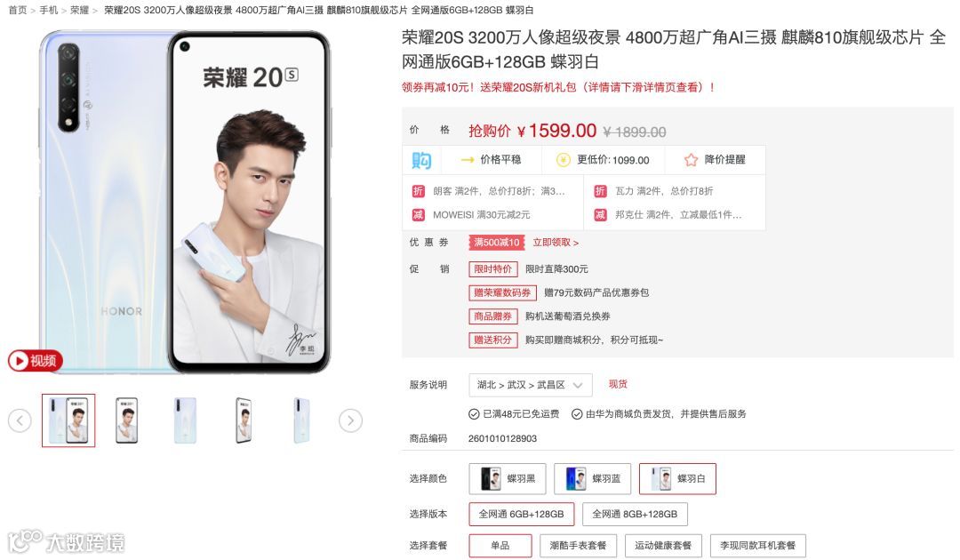Viewport: 960px width, 560px height.
Task: Choose the 全网通 8GB+128GB version
Action: (635, 514)
